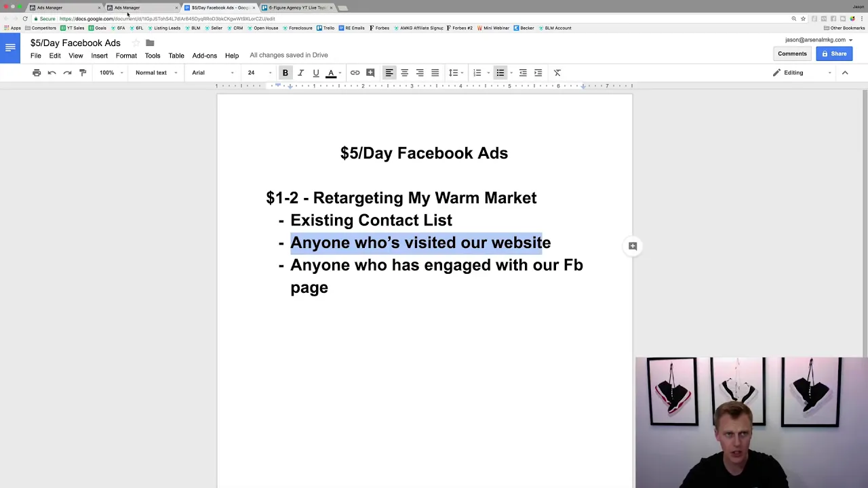Set right text alignment
This screenshot has height=488, width=868.
click(420, 73)
